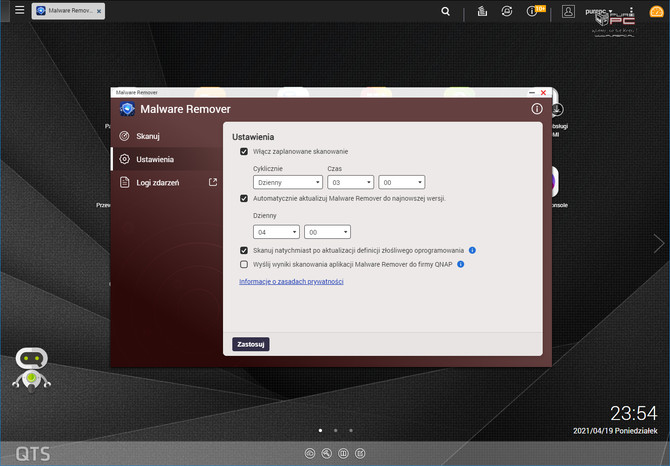Image resolution: width=670 pixels, height=466 pixels.
Task: Click the QTS logo in bottom bar
Action: click(33, 454)
